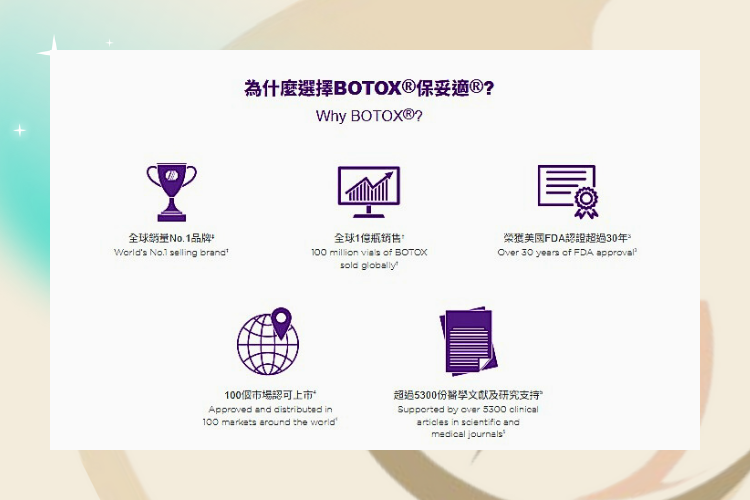This screenshot has width=750, height=500.
Task: Click the text '全球銷量No.1品牌'
Action: (171, 238)
